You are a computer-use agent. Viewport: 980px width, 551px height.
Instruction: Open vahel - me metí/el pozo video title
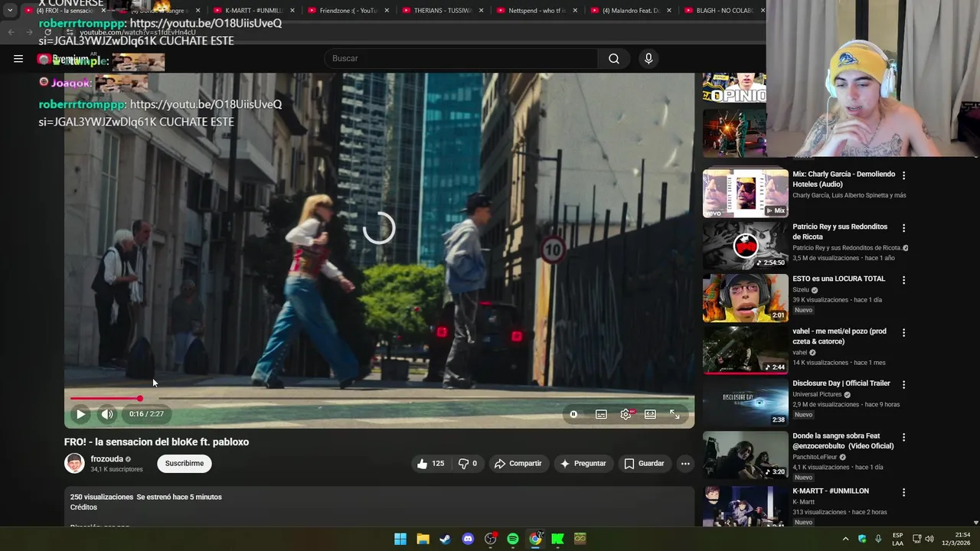click(x=839, y=336)
